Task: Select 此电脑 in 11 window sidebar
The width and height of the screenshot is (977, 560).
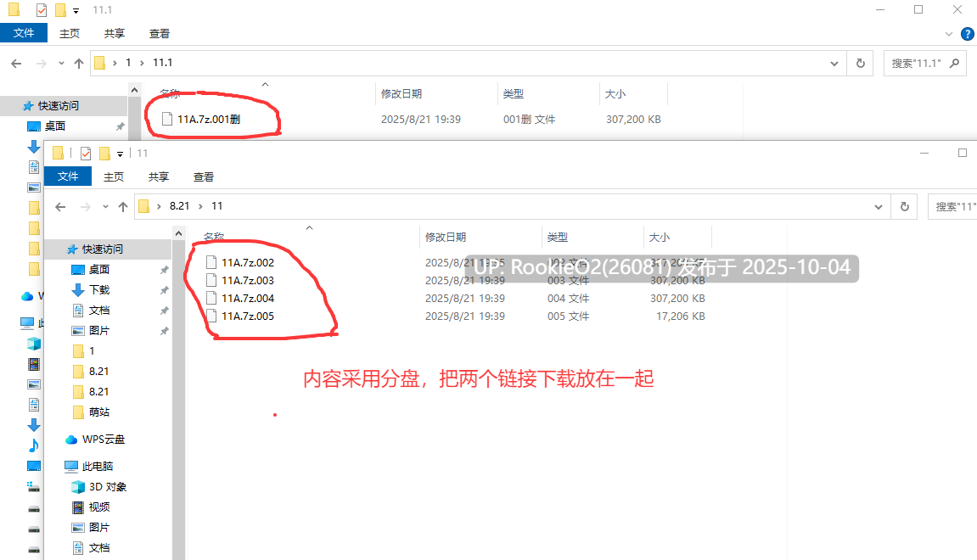Action: click(x=98, y=467)
